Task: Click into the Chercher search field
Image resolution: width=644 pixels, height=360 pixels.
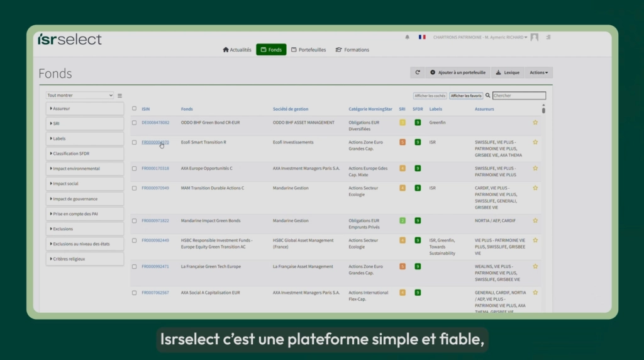Action: click(519, 95)
